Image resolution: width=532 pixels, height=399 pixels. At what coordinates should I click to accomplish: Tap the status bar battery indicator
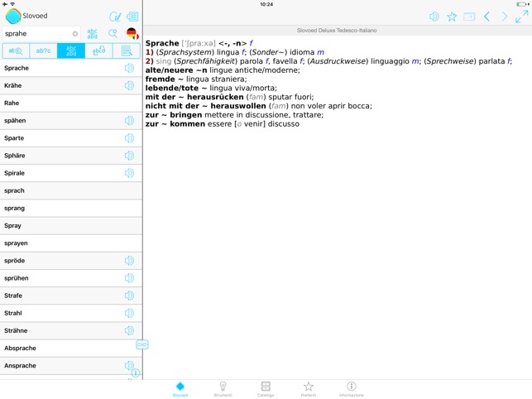(521, 4)
